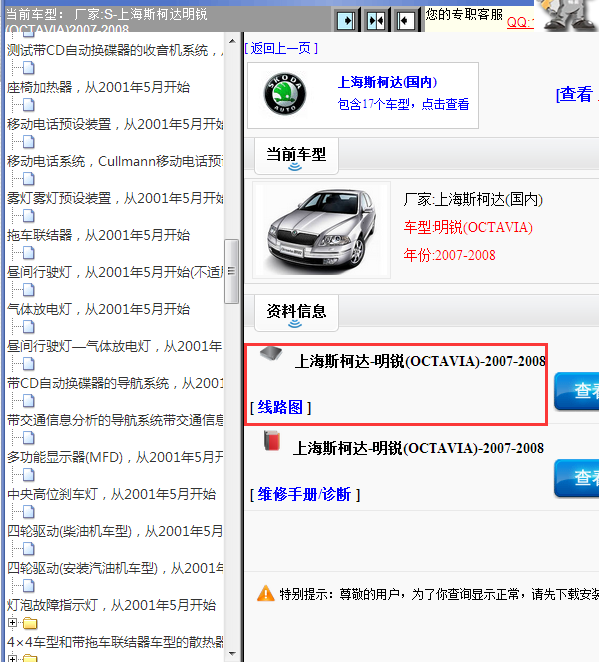
Task: Select 灯泡故障指示灯 tree item
Action: pyautogui.click(x=111, y=605)
